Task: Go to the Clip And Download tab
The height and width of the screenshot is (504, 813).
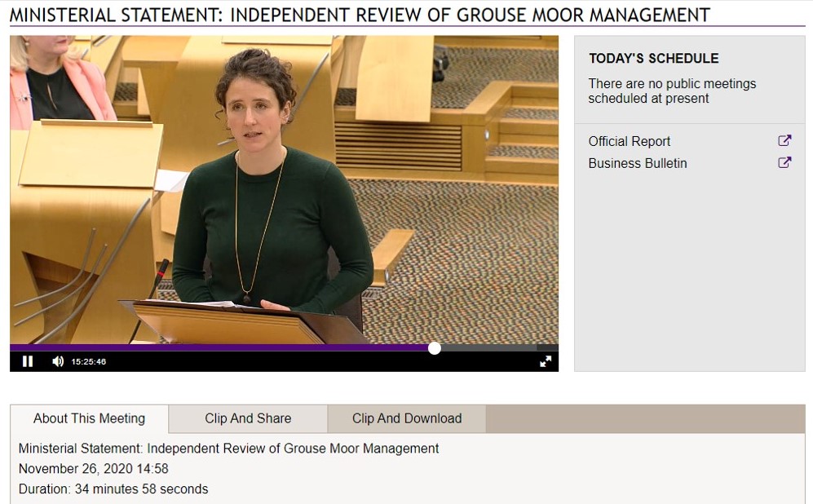Action: [406, 418]
